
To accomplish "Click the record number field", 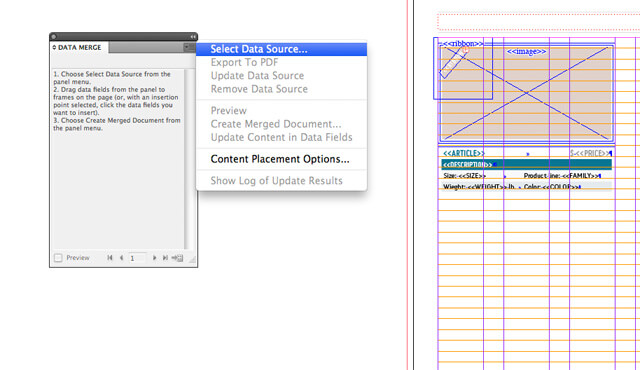I will [x=137, y=258].
